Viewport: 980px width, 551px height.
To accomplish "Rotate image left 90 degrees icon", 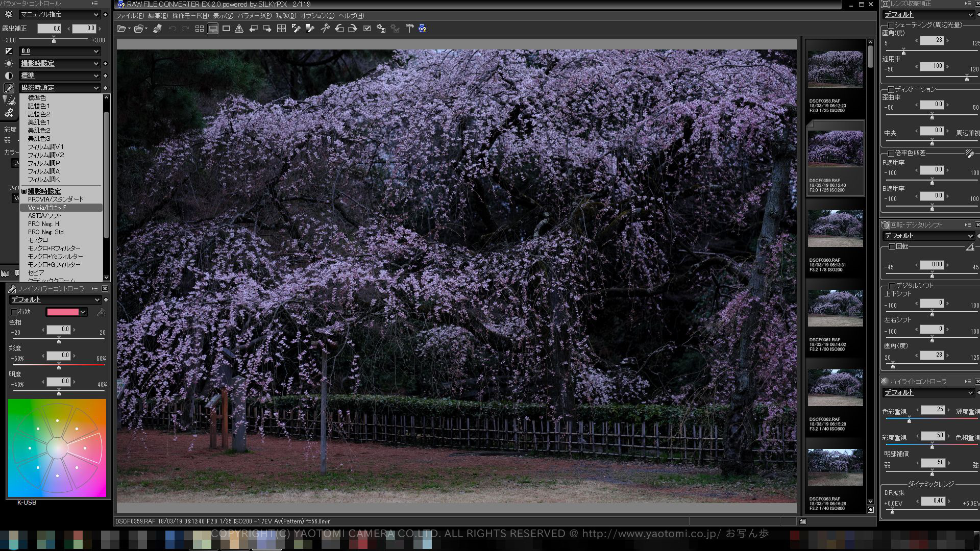I will click(339, 29).
